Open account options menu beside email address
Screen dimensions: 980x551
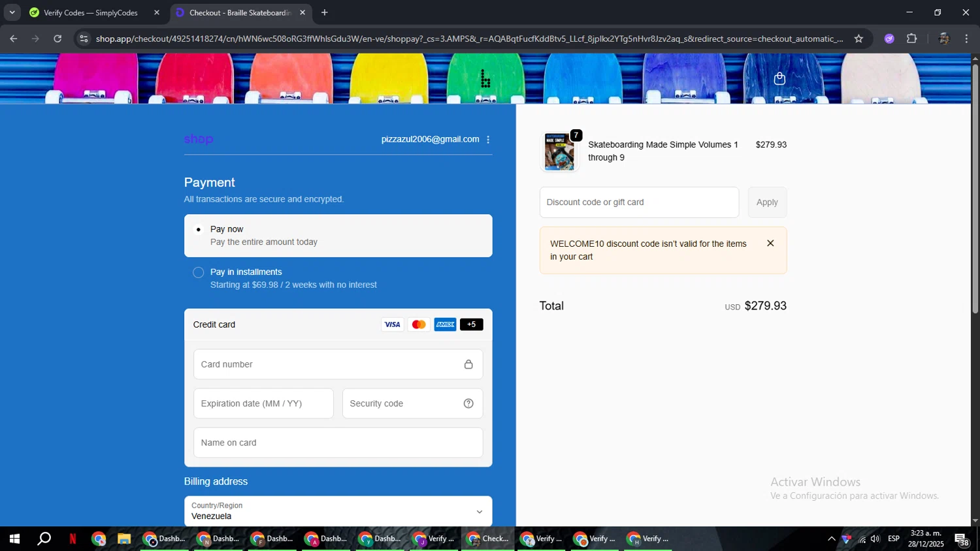click(x=488, y=140)
